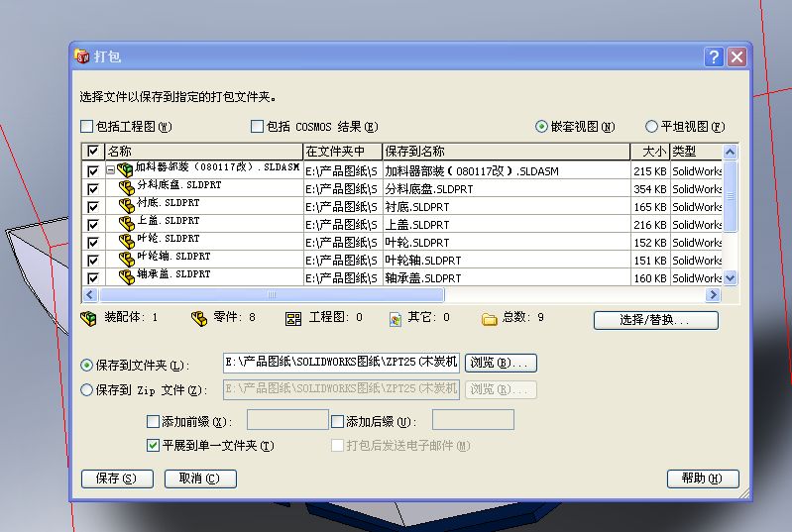Image resolution: width=792 pixels, height=532 pixels.
Task: Select 嵌套视图 radio button
Action: [541, 126]
